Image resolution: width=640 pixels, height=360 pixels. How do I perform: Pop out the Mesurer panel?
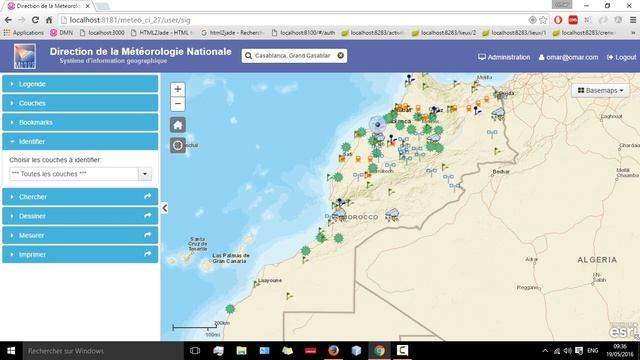point(148,235)
